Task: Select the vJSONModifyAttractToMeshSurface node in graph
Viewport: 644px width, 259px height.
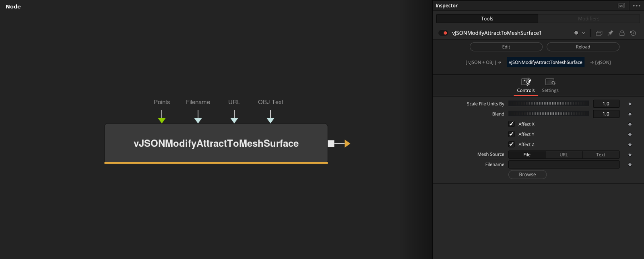Action: pyautogui.click(x=216, y=144)
